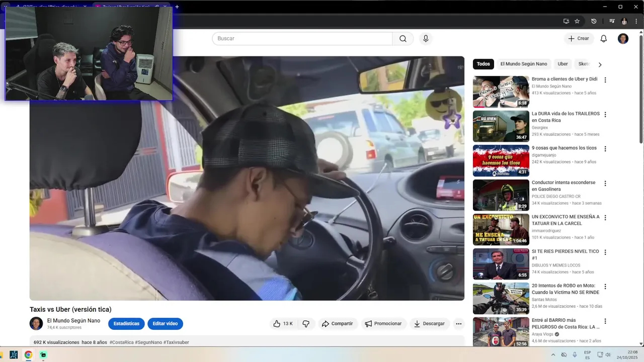Open options for Conductor intenta esconderse video
This screenshot has height=362, width=644.
(x=605, y=184)
